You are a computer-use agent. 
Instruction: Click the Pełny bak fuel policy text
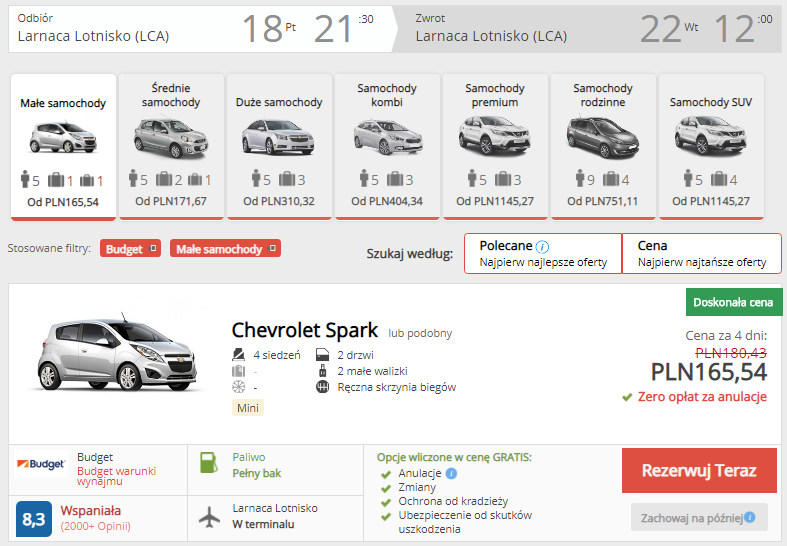257,473
